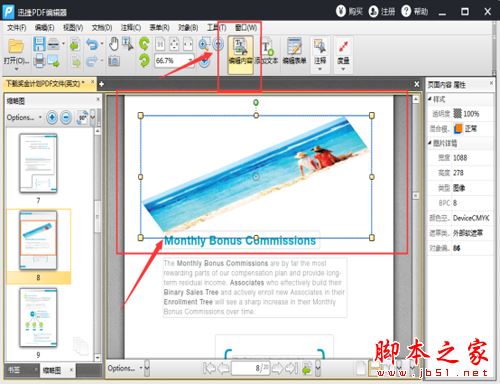
Task: Open the View menu (视图)
Action: point(73,28)
